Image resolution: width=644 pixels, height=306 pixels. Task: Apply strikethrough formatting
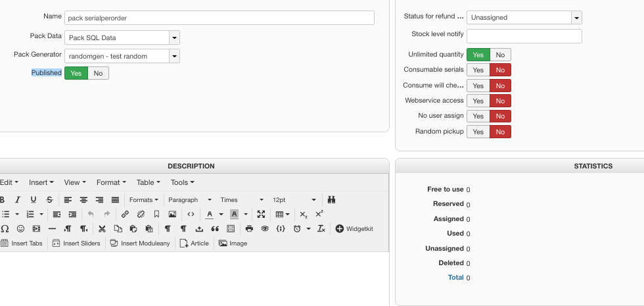(x=49, y=199)
